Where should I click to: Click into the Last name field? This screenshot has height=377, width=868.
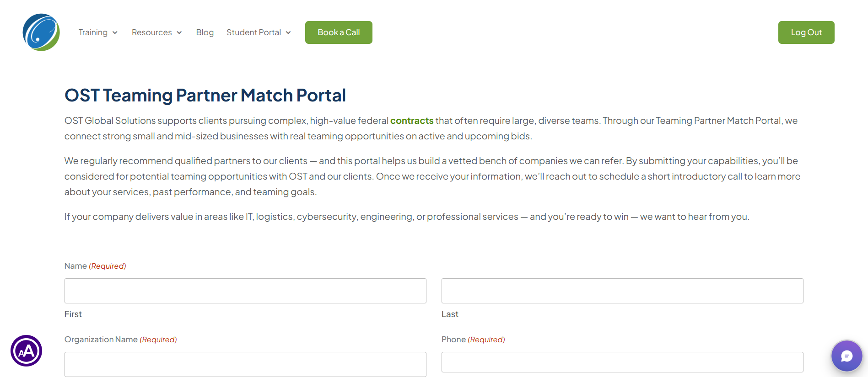point(622,291)
